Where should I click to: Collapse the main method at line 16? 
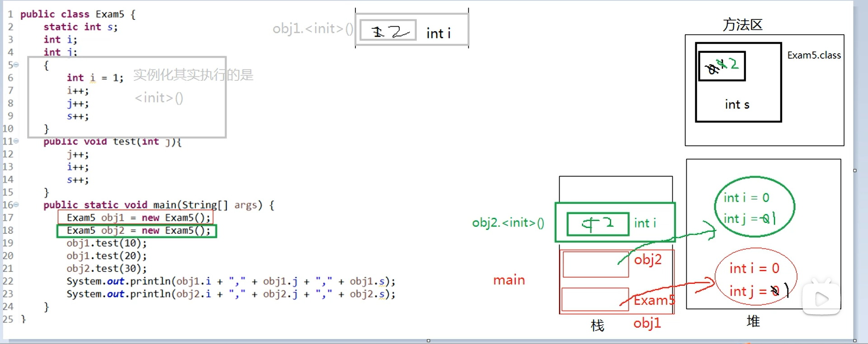click(16, 205)
